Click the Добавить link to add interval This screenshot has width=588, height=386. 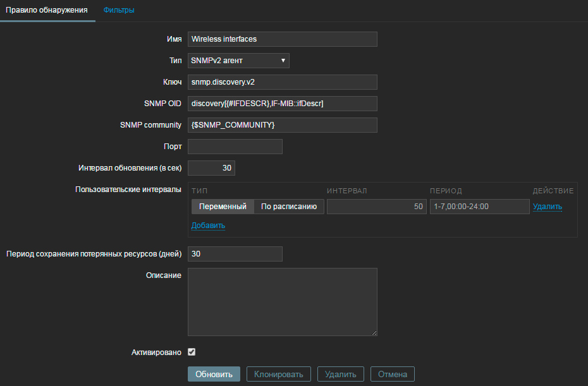[x=208, y=226]
